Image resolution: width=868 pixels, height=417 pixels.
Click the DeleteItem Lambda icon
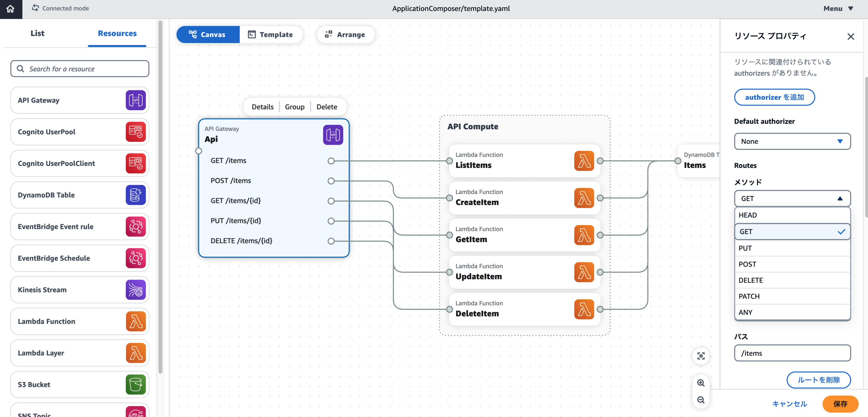pyautogui.click(x=584, y=309)
